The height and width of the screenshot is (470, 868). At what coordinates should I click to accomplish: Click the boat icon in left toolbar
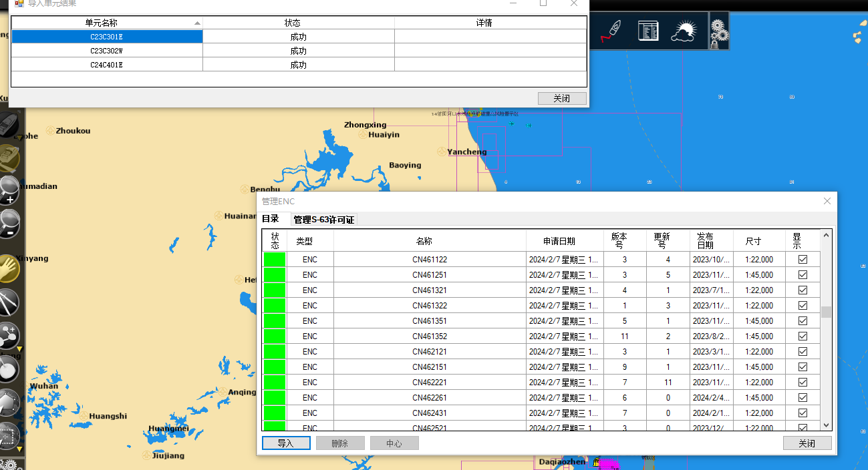coord(9,126)
